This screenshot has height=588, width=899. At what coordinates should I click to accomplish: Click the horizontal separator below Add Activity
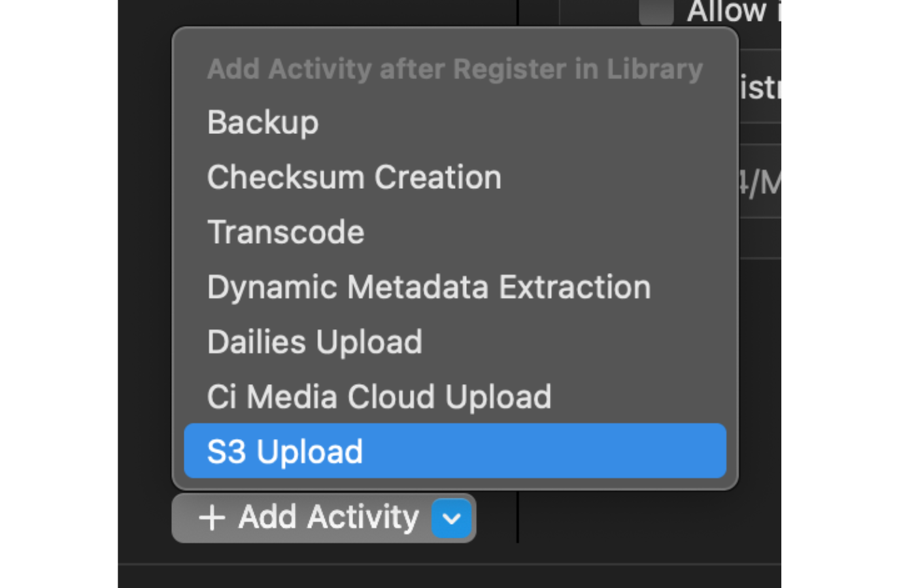tap(449, 564)
